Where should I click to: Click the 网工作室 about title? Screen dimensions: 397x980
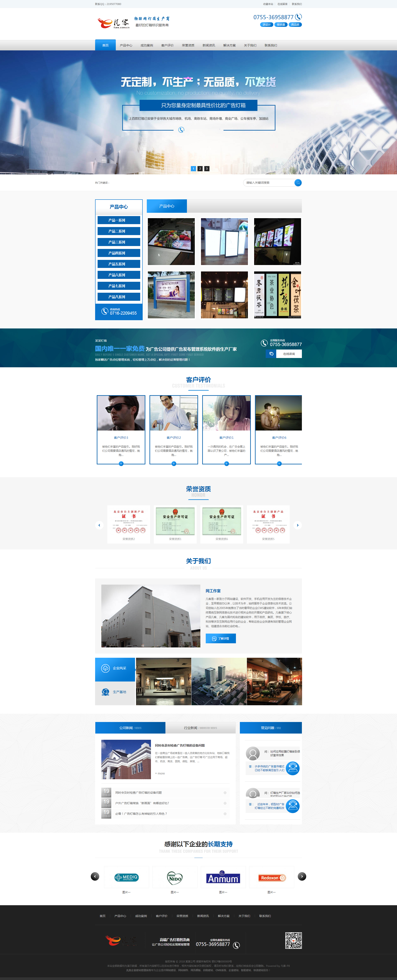click(x=213, y=591)
